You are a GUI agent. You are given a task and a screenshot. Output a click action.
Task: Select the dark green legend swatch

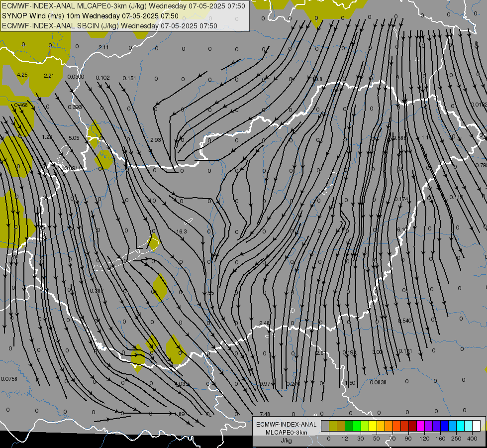tap(349, 426)
